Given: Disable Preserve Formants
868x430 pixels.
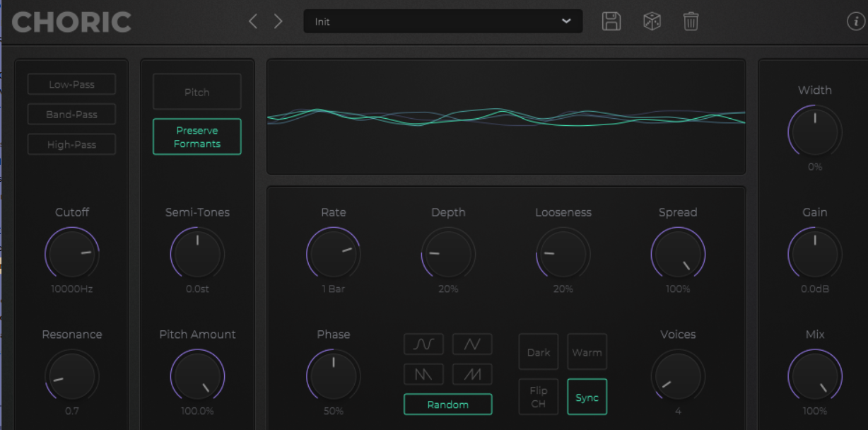Looking at the screenshot, I should point(197,136).
